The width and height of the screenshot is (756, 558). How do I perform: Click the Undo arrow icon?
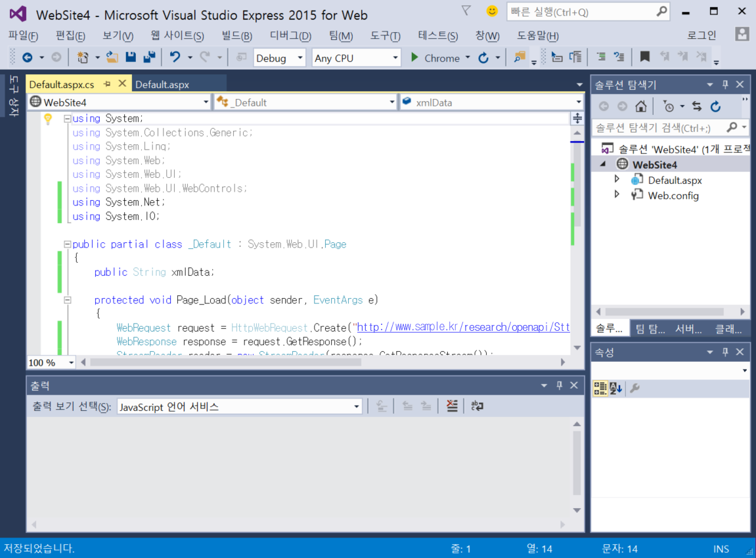(x=175, y=58)
